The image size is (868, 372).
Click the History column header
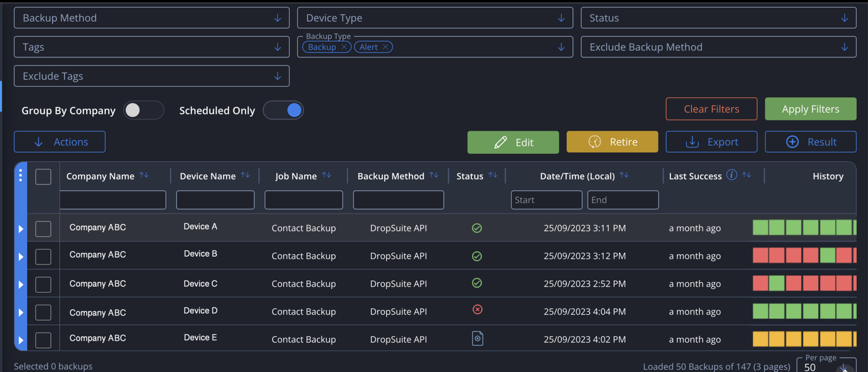(x=828, y=176)
